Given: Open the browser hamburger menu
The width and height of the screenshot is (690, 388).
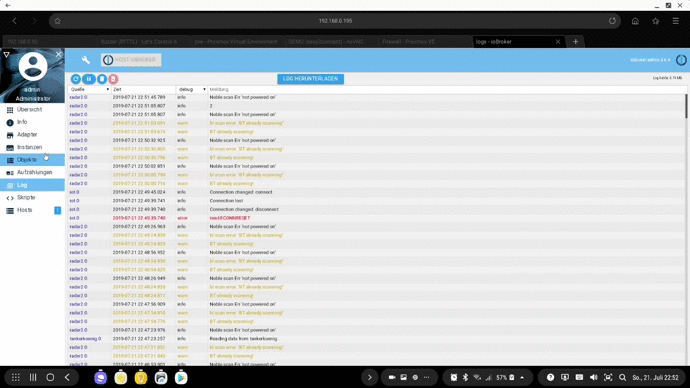Looking at the screenshot, I should 675,21.
